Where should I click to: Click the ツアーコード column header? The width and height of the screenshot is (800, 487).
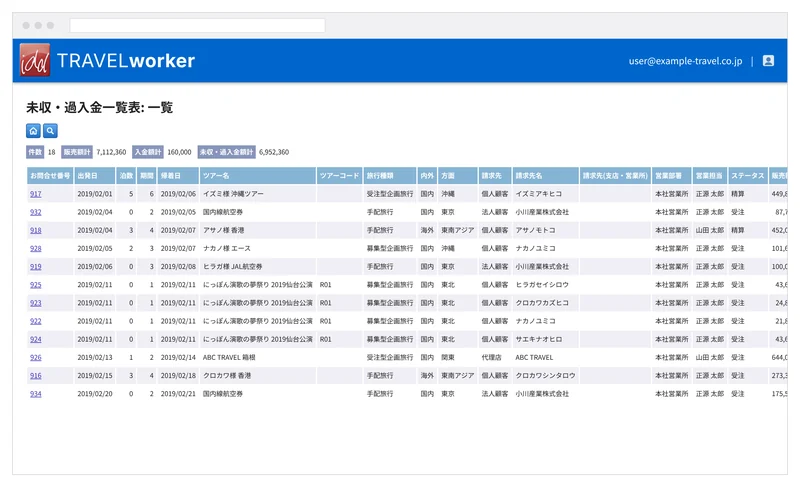(339, 175)
